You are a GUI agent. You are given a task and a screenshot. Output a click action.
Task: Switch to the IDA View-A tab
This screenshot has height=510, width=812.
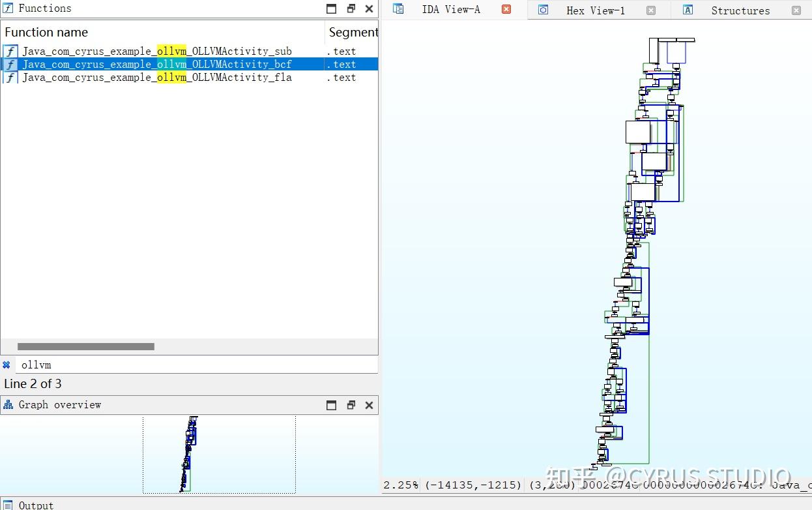pos(450,9)
